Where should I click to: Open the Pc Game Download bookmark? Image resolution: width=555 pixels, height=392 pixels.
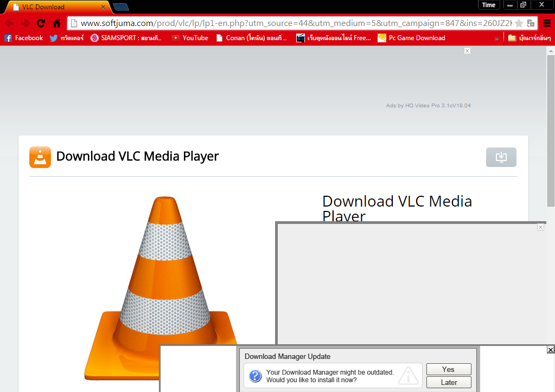click(411, 38)
